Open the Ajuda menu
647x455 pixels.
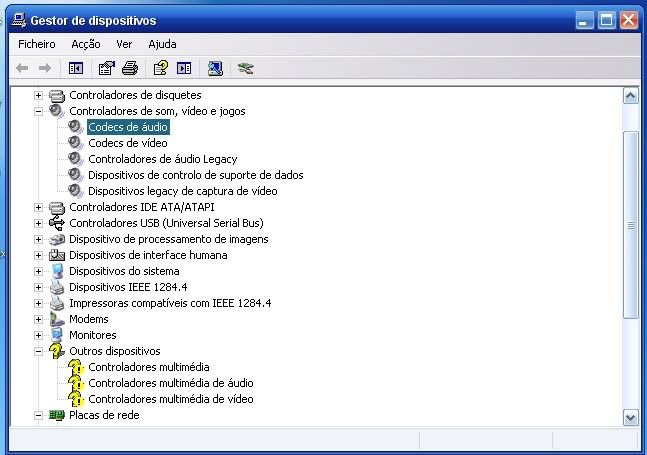point(163,44)
